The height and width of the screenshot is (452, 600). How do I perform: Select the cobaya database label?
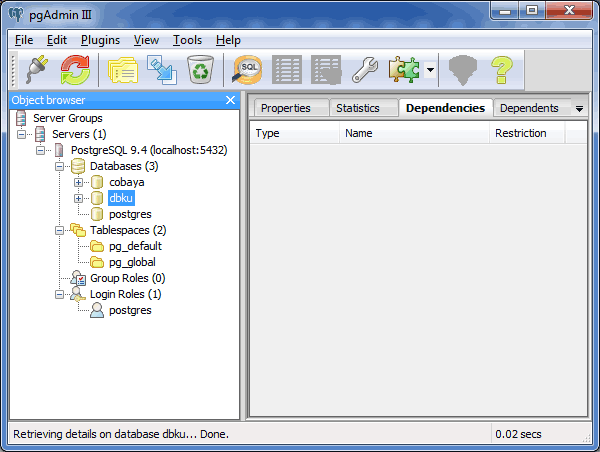pyautogui.click(x=127, y=182)
